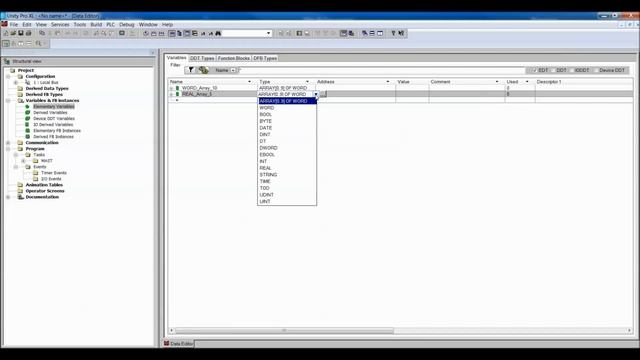Toggle the Device DDT checkbox
Viewport: 640px width, 360px height.
[596, 70]
